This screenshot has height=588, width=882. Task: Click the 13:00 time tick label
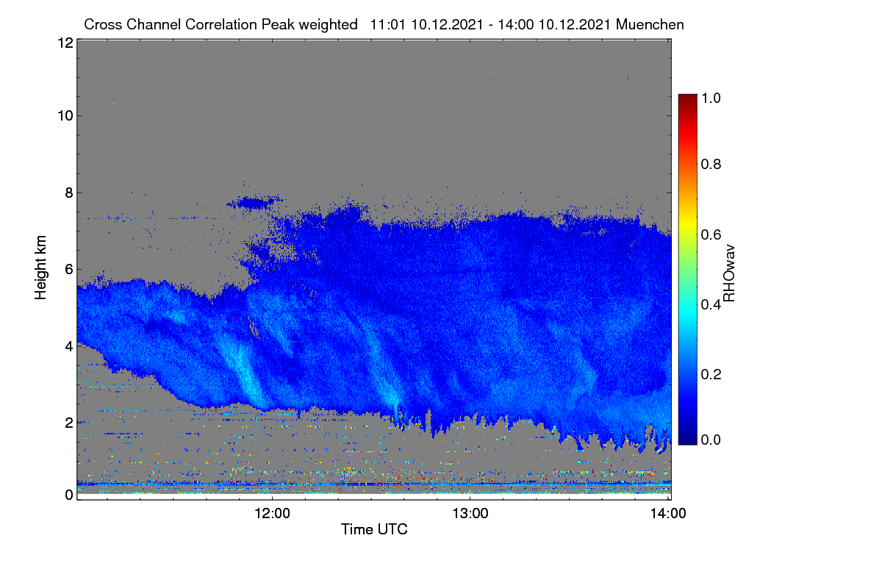tap(470, 513)
